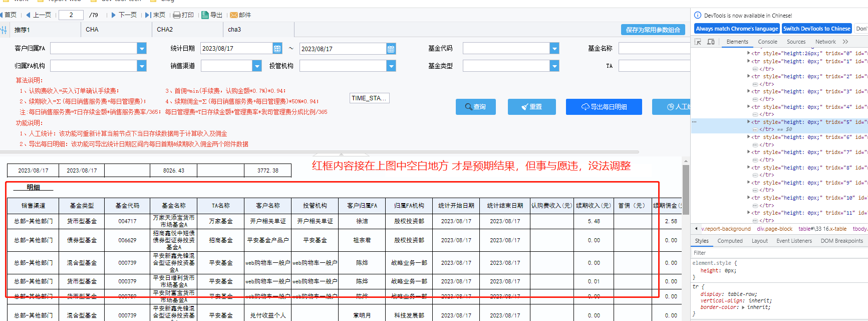This screenshot has width=868, height=321.
Task: Open calendar for the start 统计日期
Action: coord(277,48)
